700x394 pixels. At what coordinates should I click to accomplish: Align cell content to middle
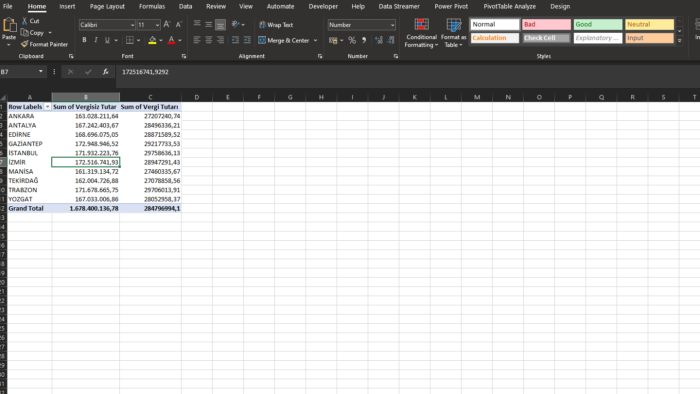(x=208, y=25)
